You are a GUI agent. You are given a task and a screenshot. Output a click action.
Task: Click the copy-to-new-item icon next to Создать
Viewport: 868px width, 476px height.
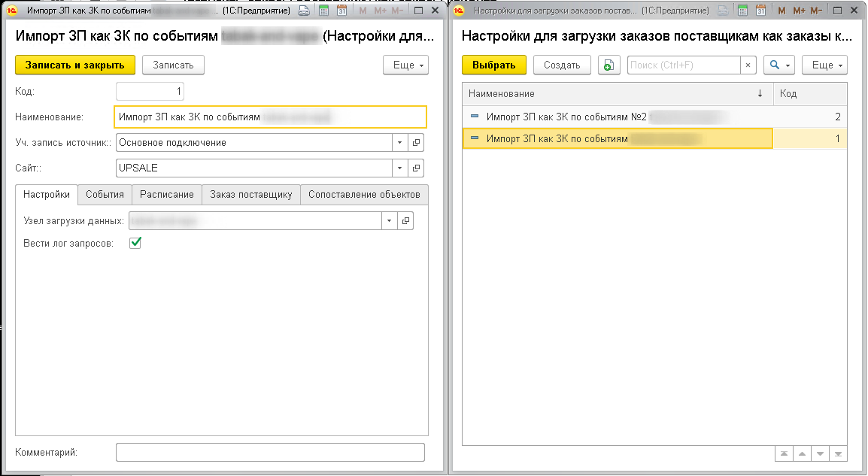(x=609, y=65)
